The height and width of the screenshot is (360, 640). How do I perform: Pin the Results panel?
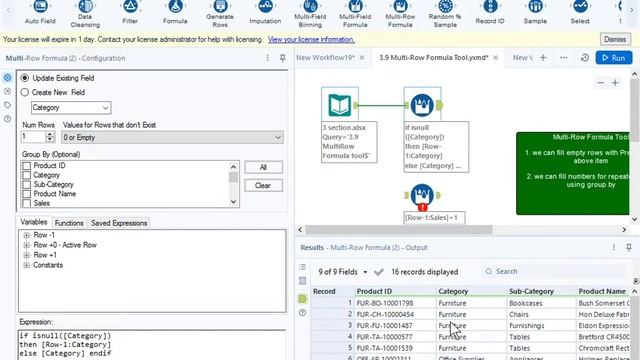tap(629, 247)
